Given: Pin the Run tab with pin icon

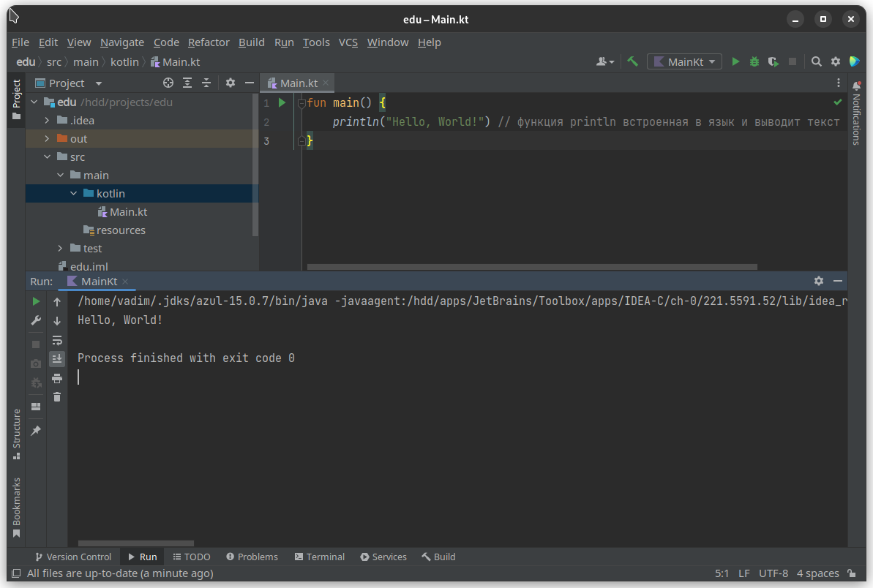Looking at the screenshot, I should 36,431.
